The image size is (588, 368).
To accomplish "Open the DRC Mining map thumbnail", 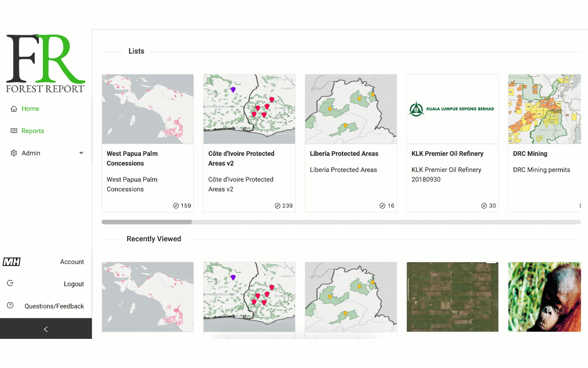I will 545,109.
